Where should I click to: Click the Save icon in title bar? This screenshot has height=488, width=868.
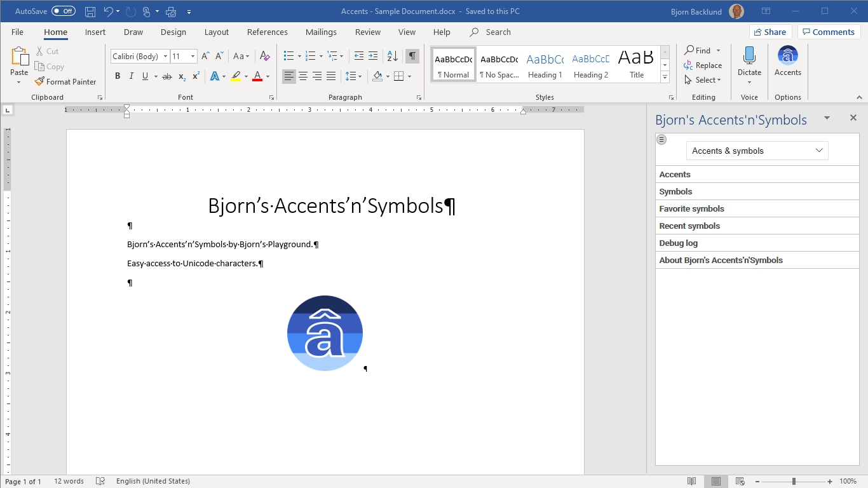pyautogui.click(x=90, y=11)
